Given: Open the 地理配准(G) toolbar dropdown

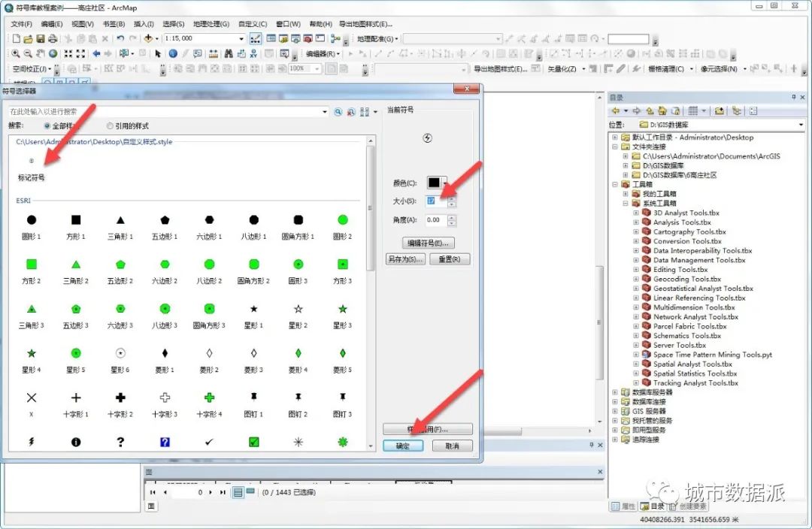Looking at the screenshot, I should (x=377, y=38).
